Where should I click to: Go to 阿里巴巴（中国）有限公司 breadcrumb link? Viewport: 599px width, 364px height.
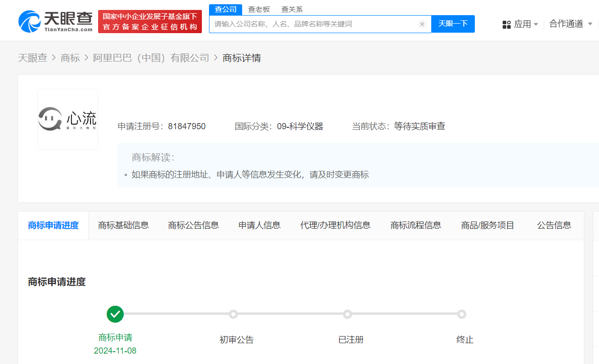151,58
